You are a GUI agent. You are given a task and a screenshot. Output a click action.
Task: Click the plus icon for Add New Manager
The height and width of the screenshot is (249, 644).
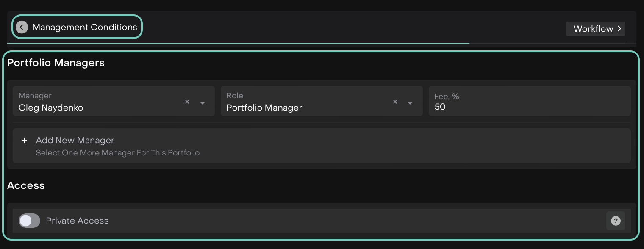[x=25, y=141]
